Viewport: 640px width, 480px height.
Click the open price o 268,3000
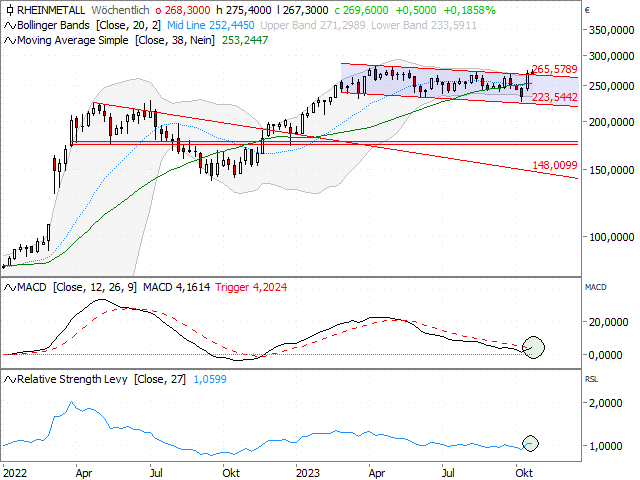(183, 10)
